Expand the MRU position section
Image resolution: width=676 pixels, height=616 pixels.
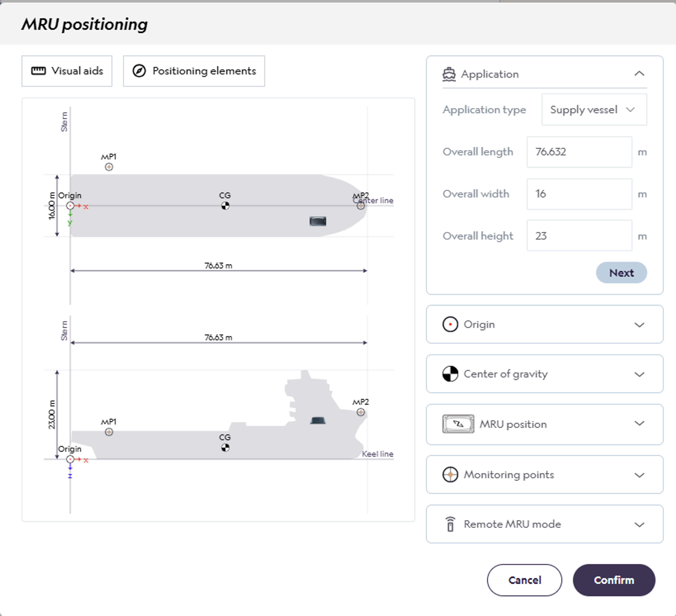point(639,424)
